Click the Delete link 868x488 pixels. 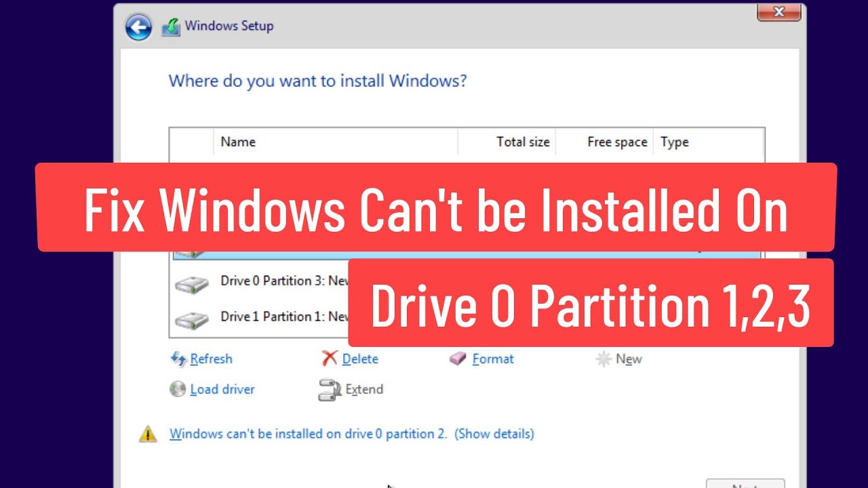pos(360,359)
